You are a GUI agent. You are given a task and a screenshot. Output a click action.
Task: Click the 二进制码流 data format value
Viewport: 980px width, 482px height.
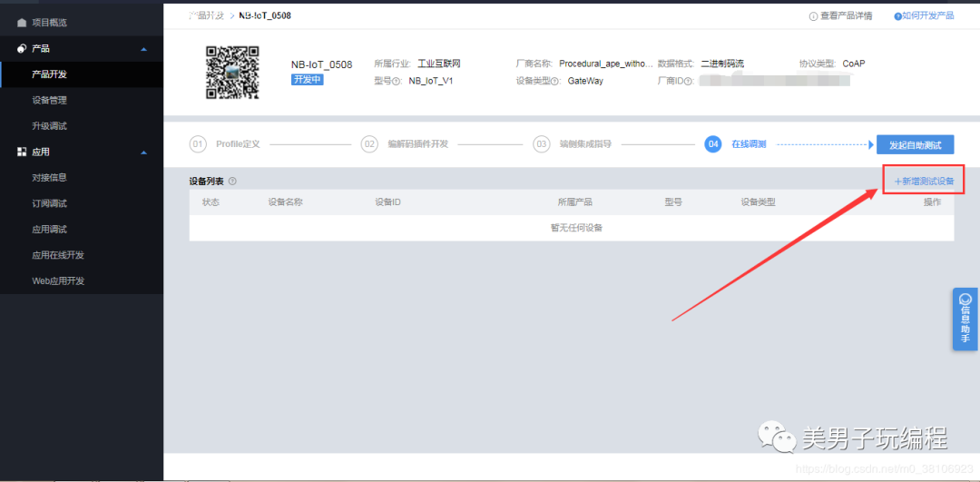pos(722,64)
